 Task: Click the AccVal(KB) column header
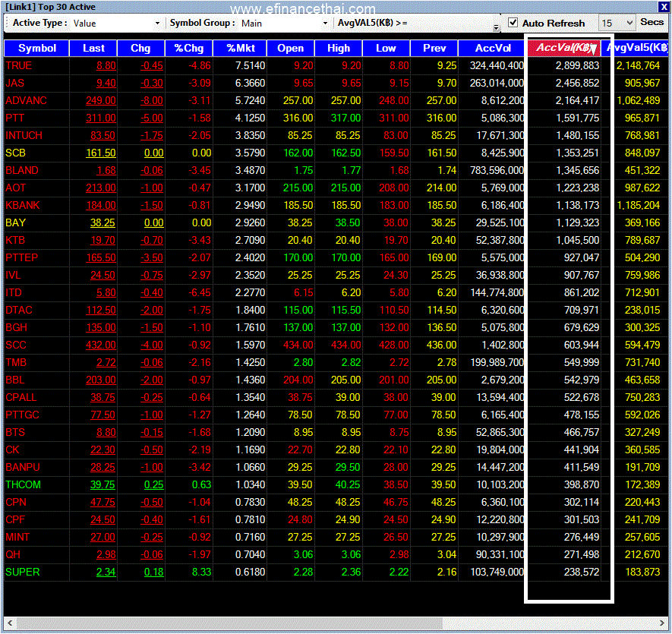tap(564, 48)
